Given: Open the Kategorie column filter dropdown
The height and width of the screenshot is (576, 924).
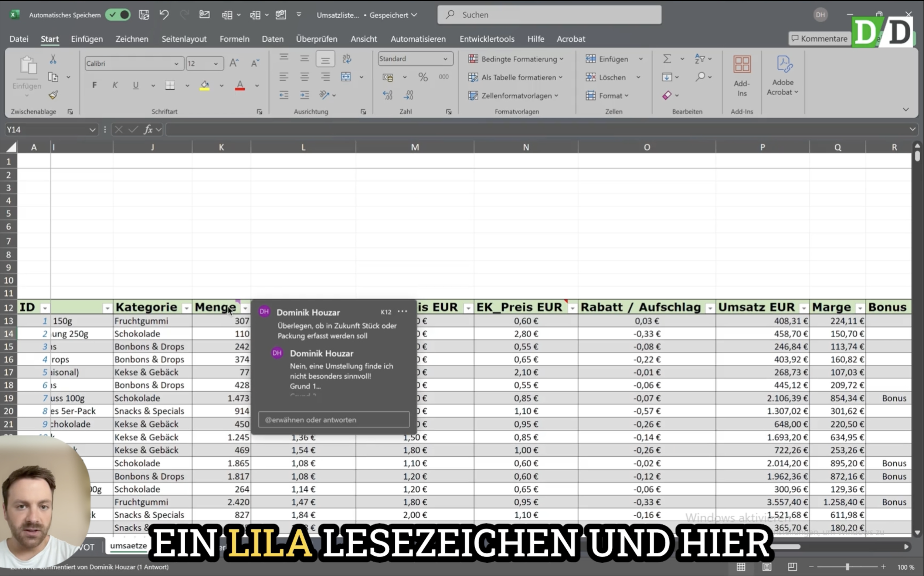Looking at the screenshot, I should [186, 308].
